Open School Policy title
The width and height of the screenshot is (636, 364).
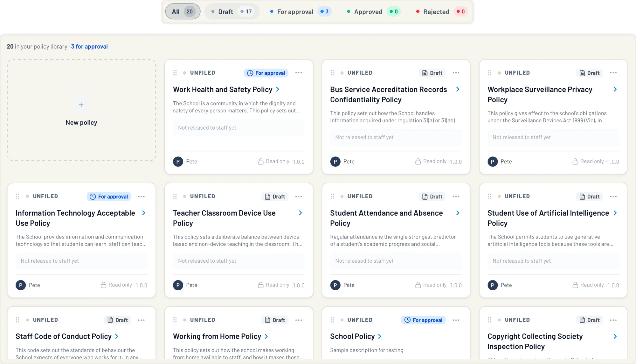point(352,337)
